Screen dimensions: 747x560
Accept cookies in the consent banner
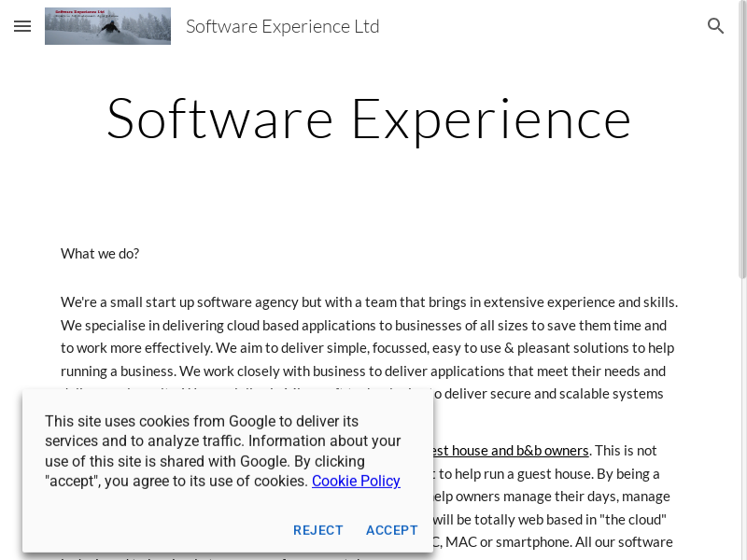[391, 530]
